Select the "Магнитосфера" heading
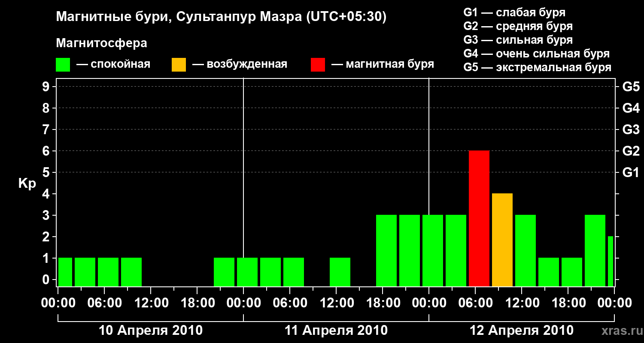644x343 pixels. pos(102,43)
